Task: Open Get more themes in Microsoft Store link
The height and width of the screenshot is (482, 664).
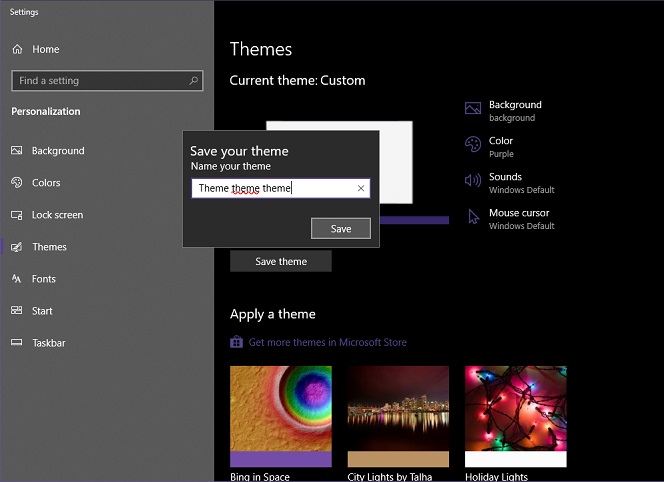Action: [x=327, y=342]
